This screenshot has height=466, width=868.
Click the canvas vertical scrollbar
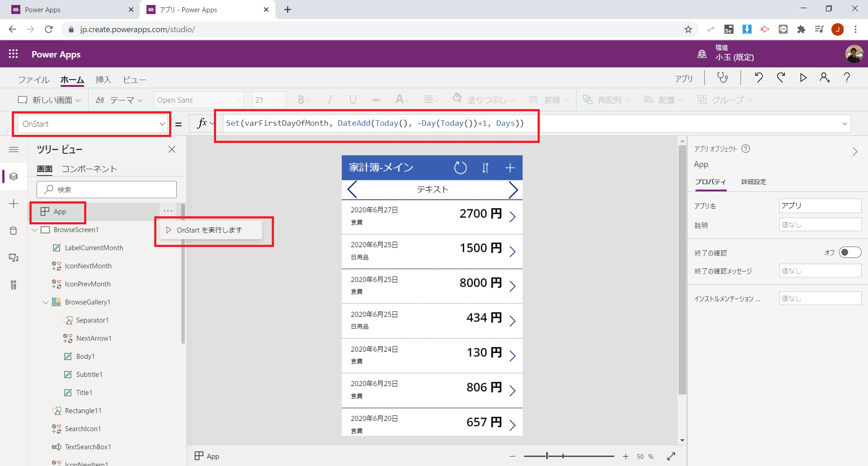[682, 270]
